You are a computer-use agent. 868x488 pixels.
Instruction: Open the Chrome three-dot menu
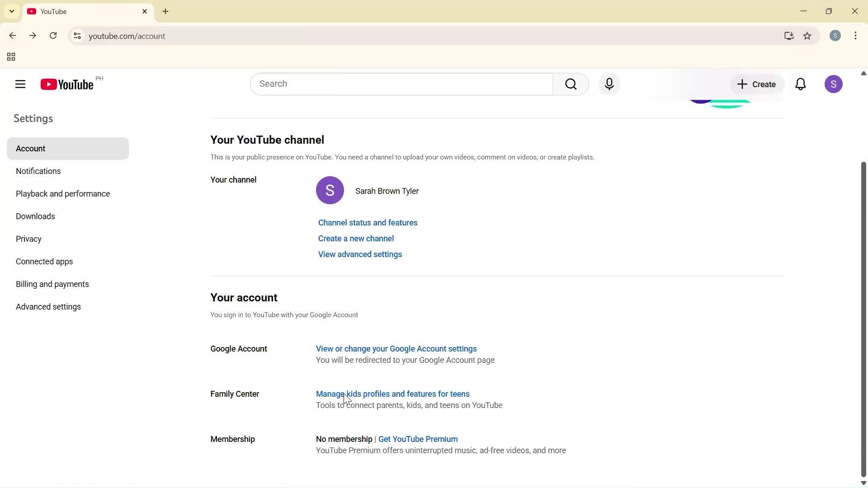coord(856,36)
